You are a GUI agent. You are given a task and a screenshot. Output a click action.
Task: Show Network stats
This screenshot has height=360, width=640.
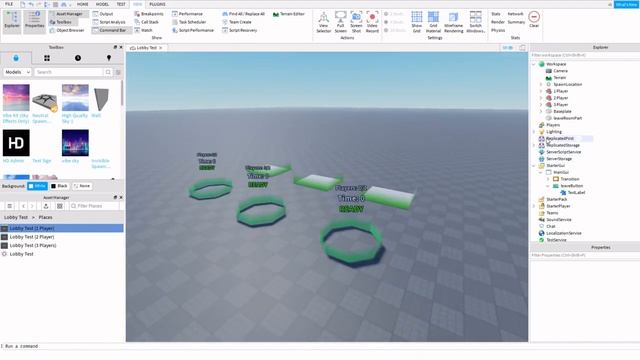[516, 14]
